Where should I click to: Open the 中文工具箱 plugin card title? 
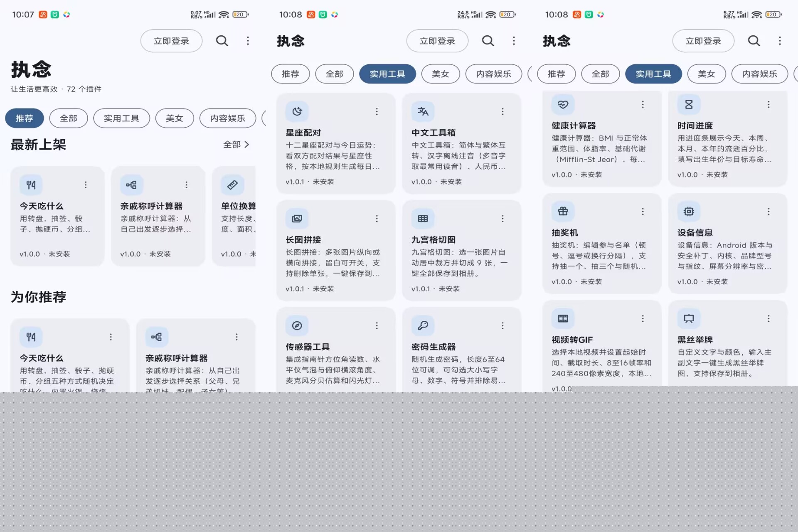coord(433,133)
